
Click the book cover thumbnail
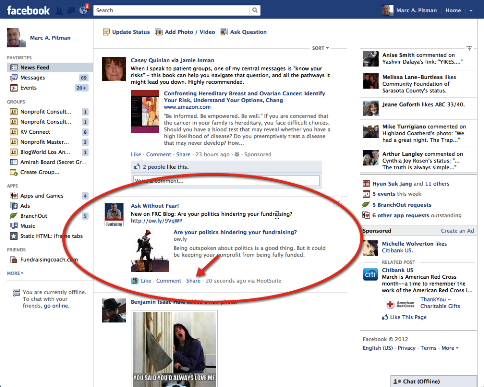point(145,111)
